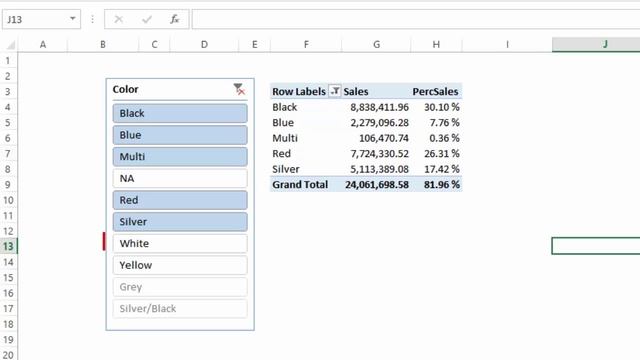Select row 1 header

pos(8,60)
